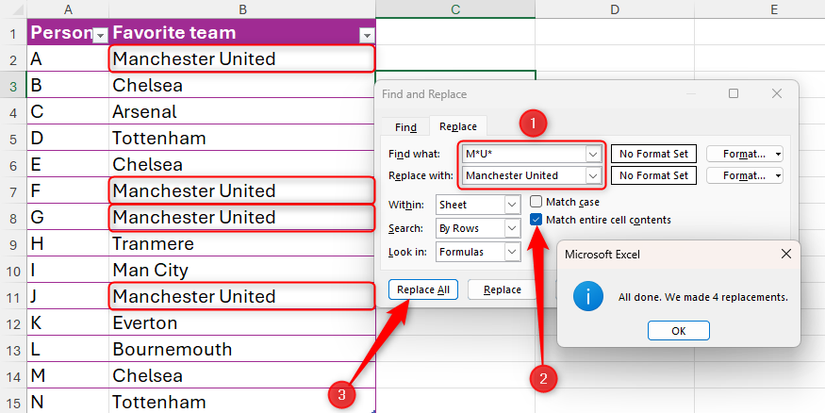Select the Bournemouth cell
This screenshot has width=825, height=413.
[x=242, y=349]
